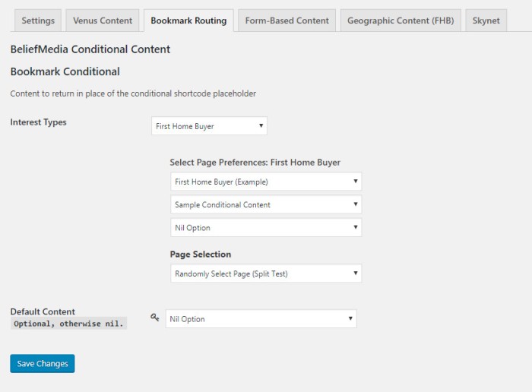Expand the Default Content Nil Option dropdown
The image size is (532, 392).
[261, 319]
